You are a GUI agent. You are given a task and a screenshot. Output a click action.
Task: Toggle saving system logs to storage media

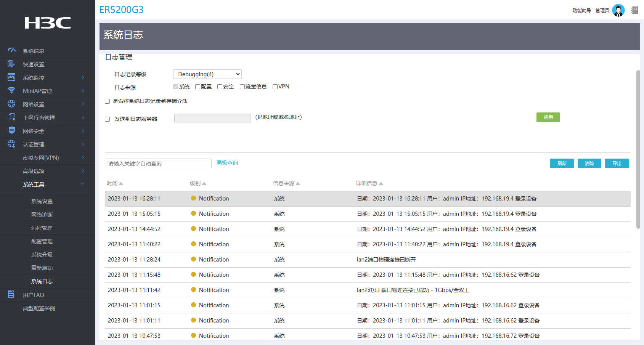click(108, 101)
